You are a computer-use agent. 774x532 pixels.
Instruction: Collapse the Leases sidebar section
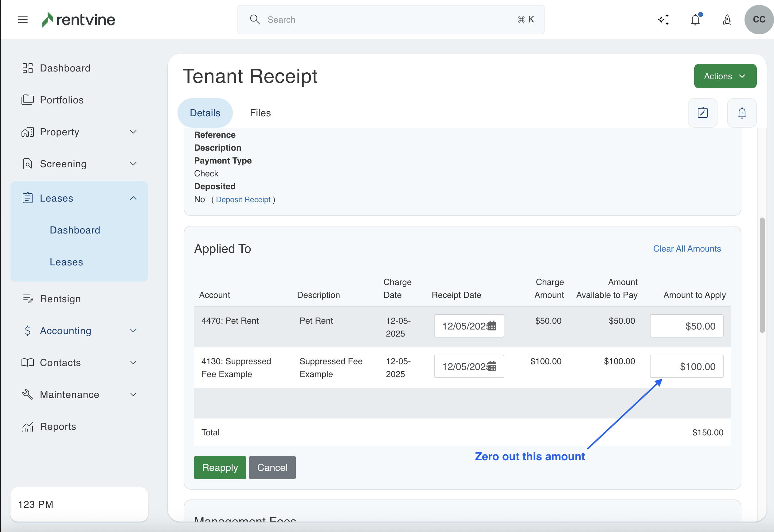(133, 198)
